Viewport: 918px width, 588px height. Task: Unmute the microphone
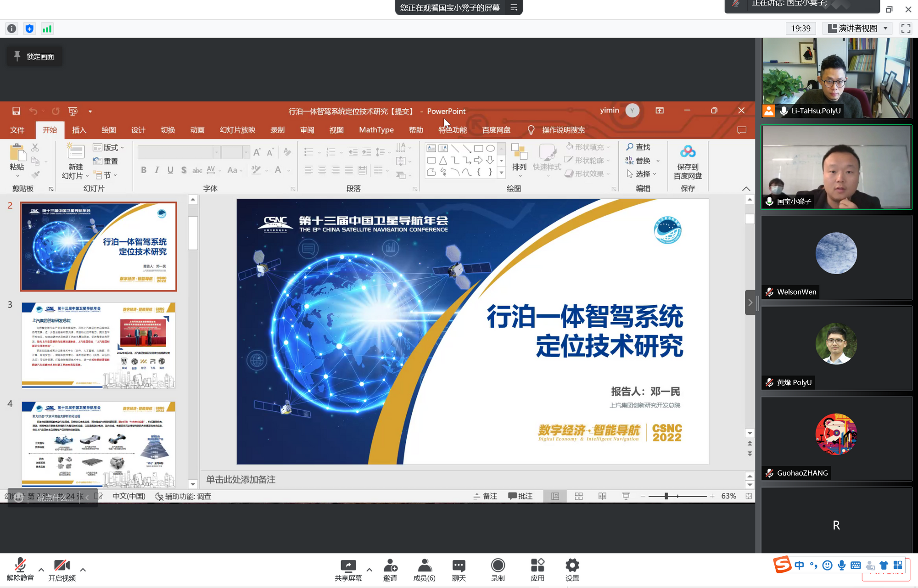(x=20, y=566)
